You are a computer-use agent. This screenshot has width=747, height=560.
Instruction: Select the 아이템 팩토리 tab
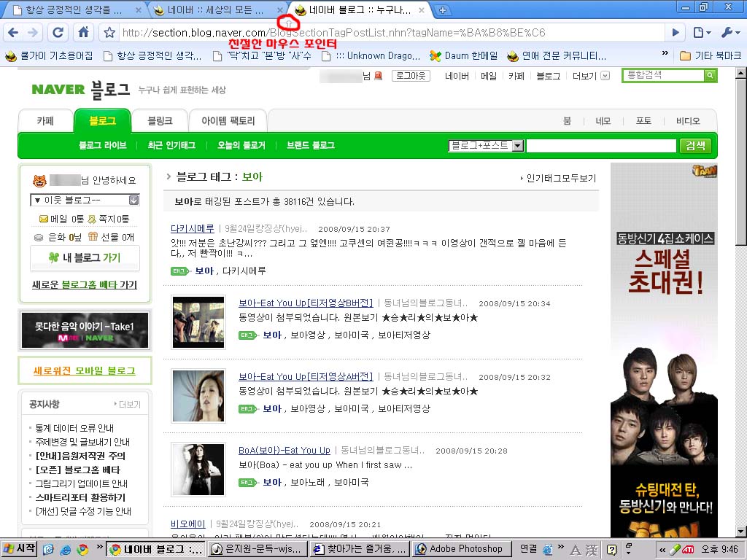[x=228, y=121]
